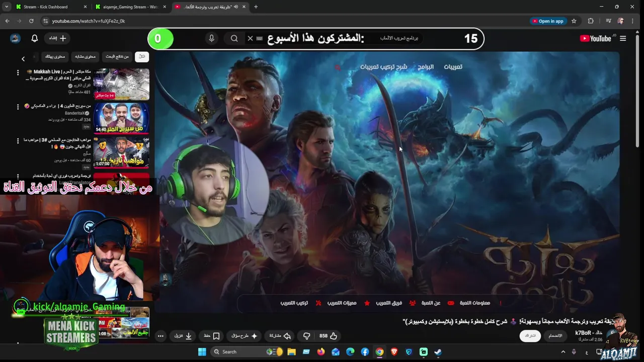The width and height of the screenshot is (644, 362).
Task: Select the الكل filter chip
Action: (142, 56)
